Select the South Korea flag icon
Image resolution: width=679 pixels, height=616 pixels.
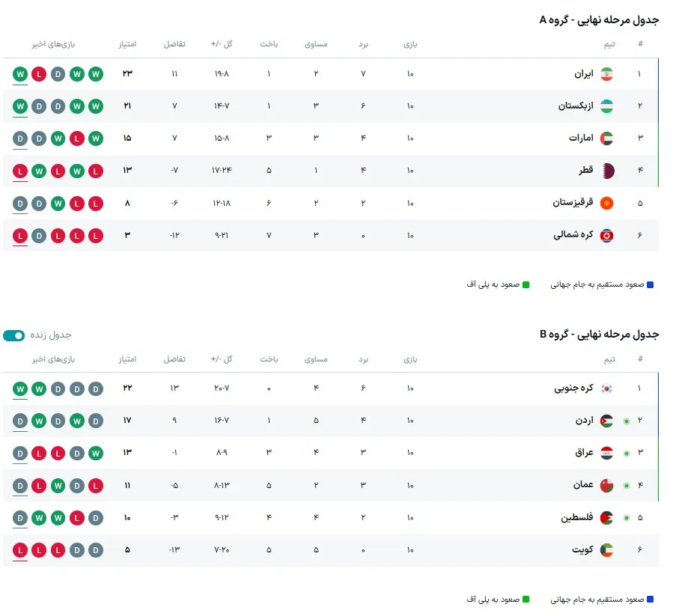608,388
